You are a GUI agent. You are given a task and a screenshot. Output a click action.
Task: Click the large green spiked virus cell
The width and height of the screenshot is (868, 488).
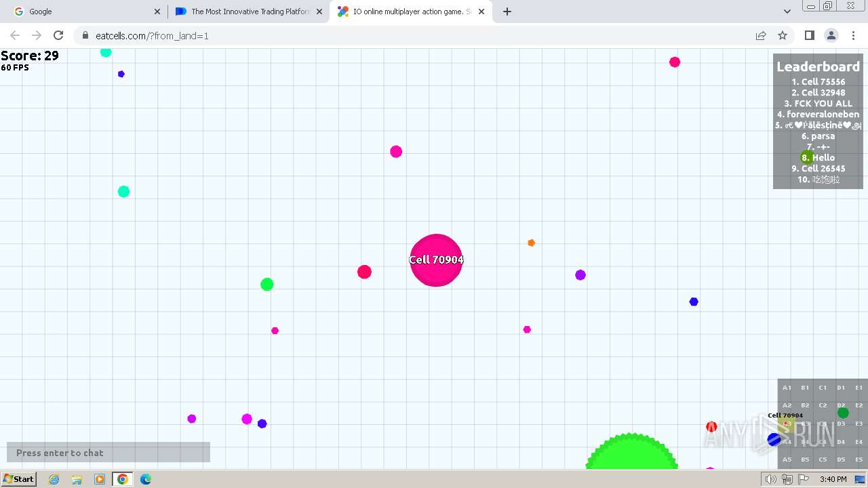pos(631,451)
